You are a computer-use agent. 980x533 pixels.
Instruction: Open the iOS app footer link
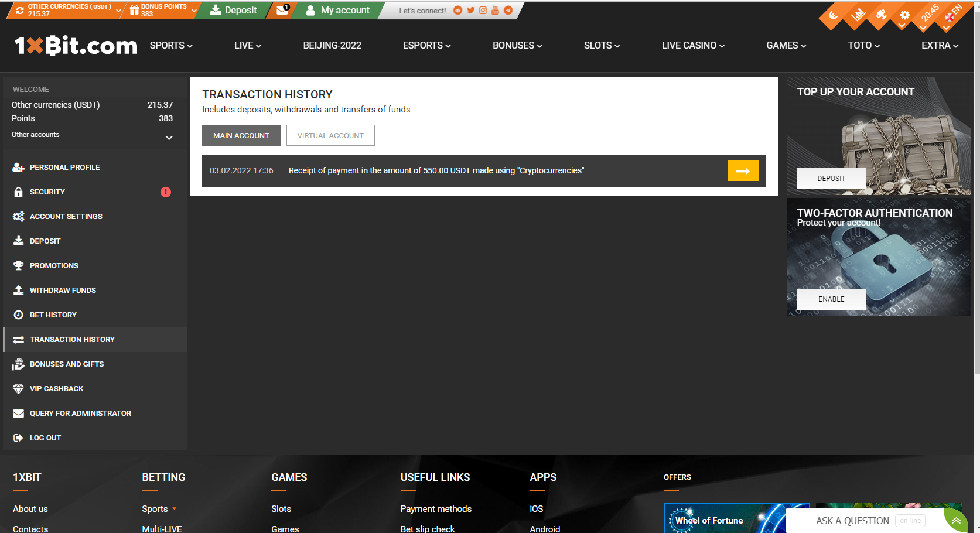537,509
